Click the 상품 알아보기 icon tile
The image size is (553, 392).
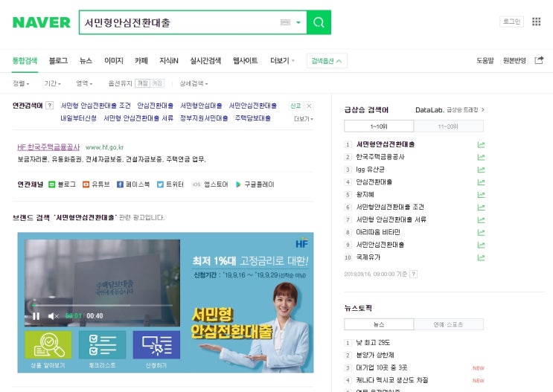[x=48, y=344]
